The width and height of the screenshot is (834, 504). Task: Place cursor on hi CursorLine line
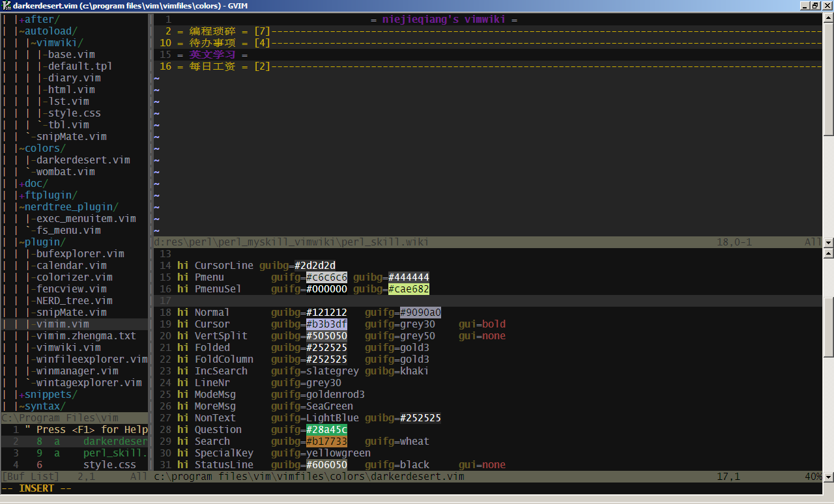click(x=256, y=266)
